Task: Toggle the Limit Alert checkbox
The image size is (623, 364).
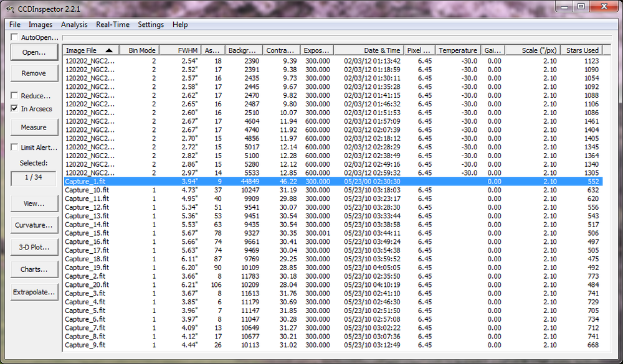Action: click(x=15, y=147)
